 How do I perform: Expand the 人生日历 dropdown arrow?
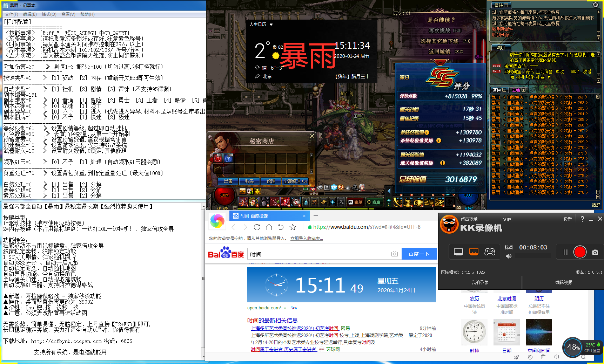271,25
